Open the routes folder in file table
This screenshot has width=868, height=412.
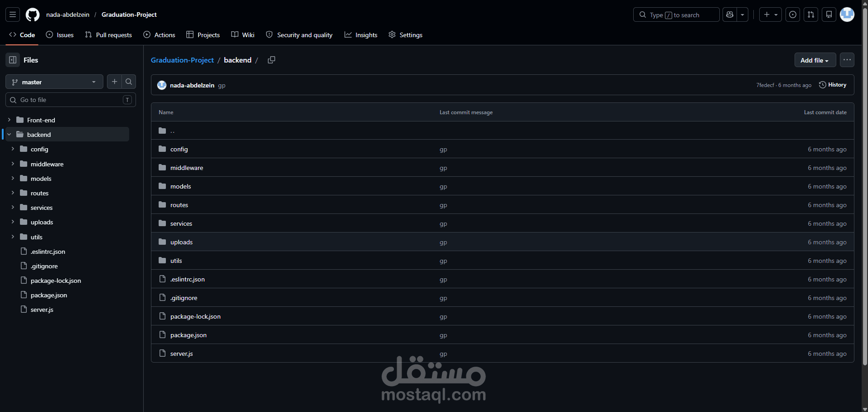coord(179,205)
